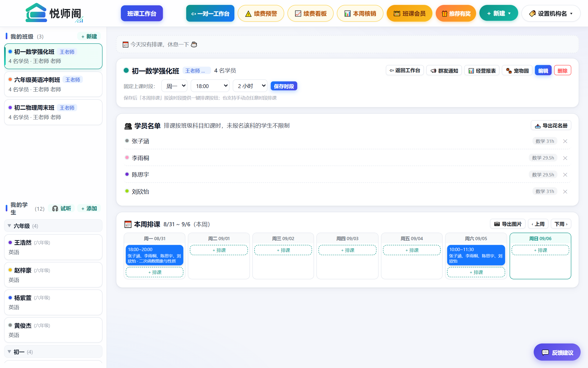
Task: Collapse the 六年级 student group
Action: [x=53, y=226]
